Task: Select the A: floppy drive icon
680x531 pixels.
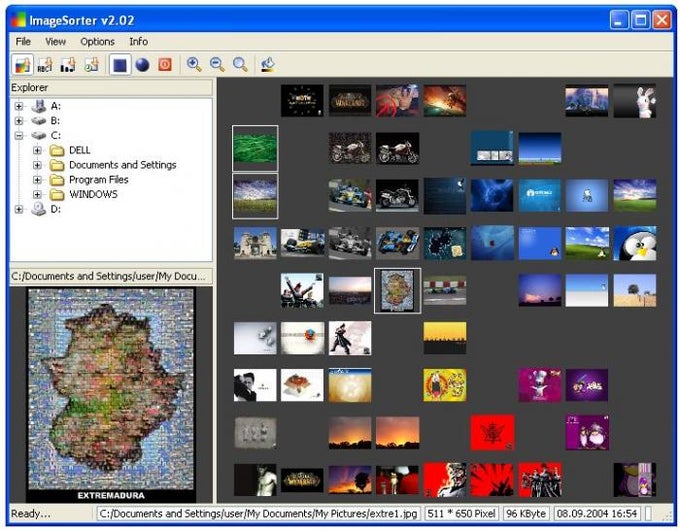Action: tap(39, 106)
